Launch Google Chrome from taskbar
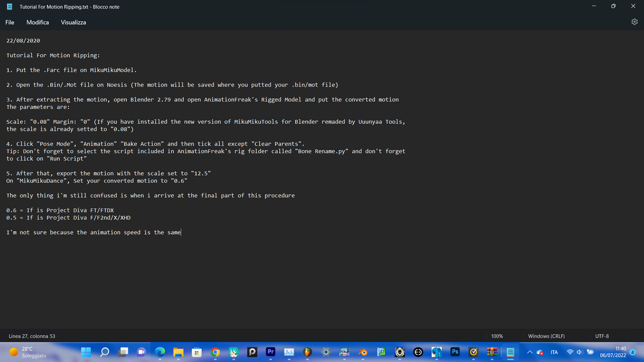644x362 pixels. [215, 352]
